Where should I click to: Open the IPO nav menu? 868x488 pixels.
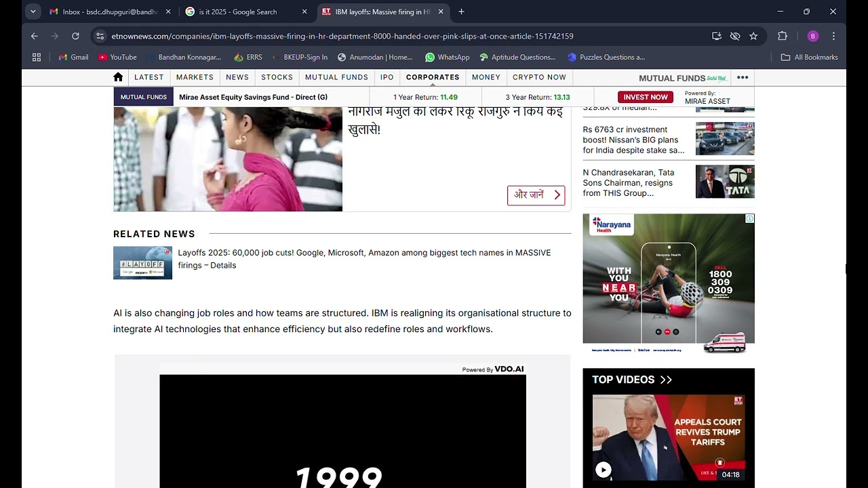point(387,77)
